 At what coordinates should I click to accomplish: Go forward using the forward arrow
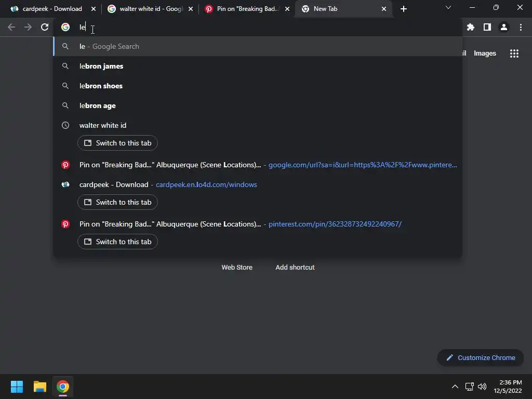click(x=28, y=27)
